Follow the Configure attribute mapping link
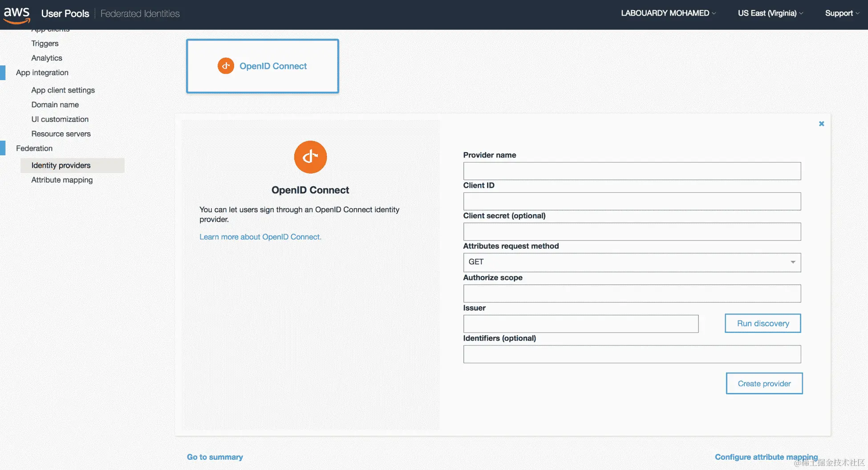 766,457
